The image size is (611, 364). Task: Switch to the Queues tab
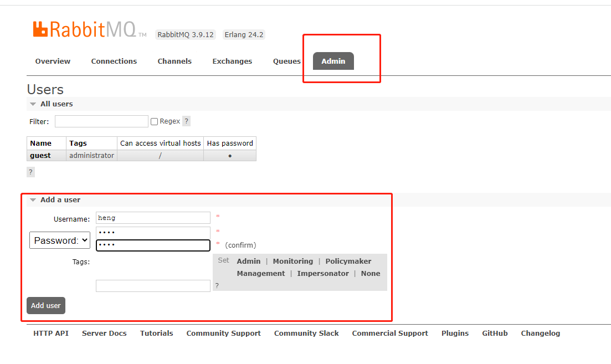click(x=287, y=61)
